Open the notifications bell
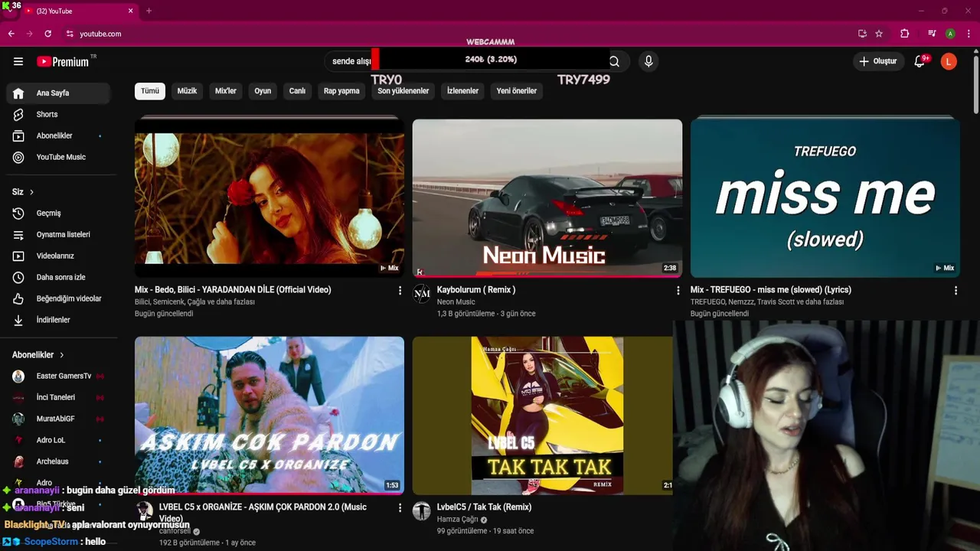The height and width of the screenshot is (551, 980). click(x=920, y=61)
